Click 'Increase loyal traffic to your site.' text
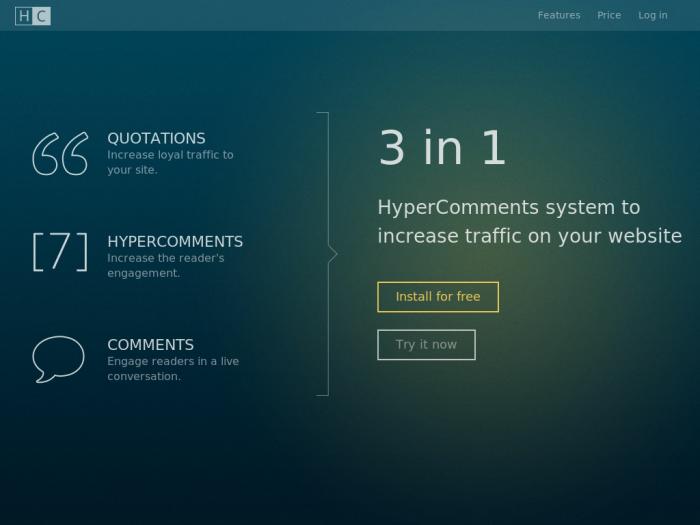The width and height of the screenshot is (700, 525). (170, 162)
